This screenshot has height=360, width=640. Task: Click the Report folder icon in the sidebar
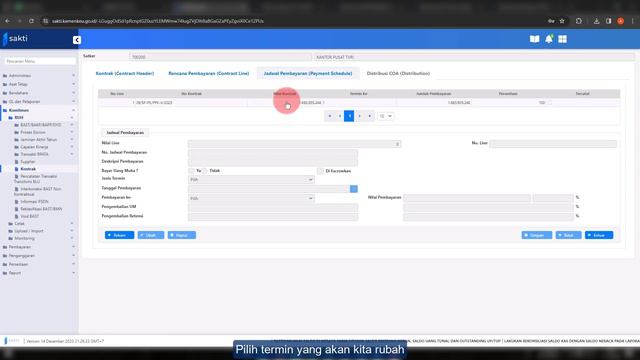point(5,273)
